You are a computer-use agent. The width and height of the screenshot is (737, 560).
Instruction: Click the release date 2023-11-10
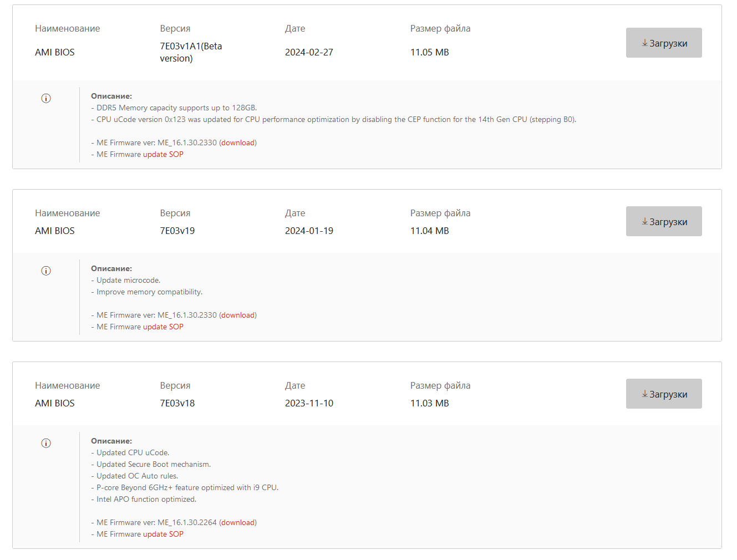[x=309, y=404]
